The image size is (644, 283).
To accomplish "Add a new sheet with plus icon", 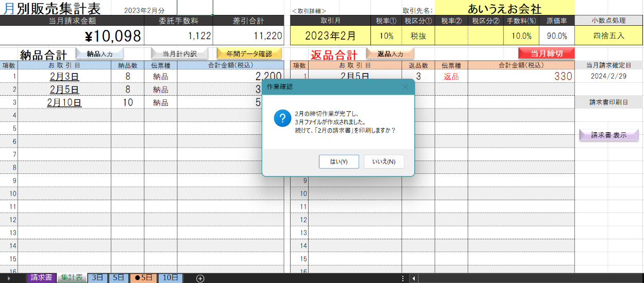I will click(x=200, y=278).
